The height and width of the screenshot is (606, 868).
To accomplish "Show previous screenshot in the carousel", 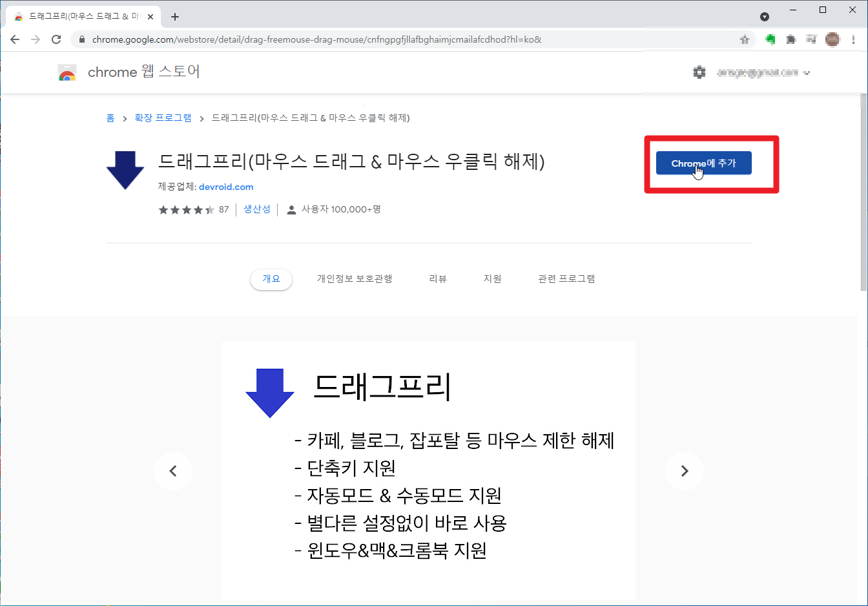I will pyautogui.click(x=173, y=471).
